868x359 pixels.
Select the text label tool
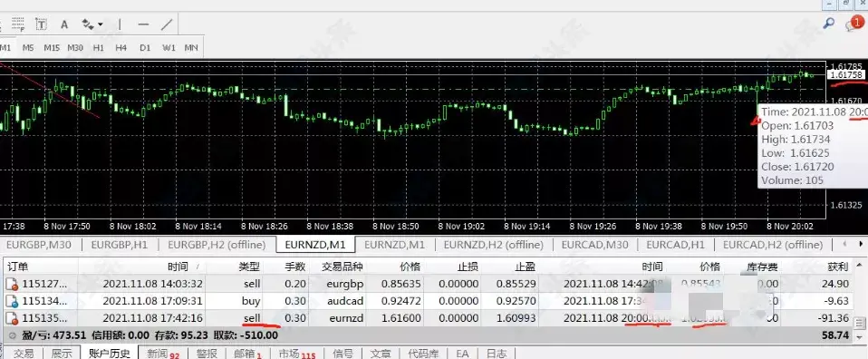point(41,24)
